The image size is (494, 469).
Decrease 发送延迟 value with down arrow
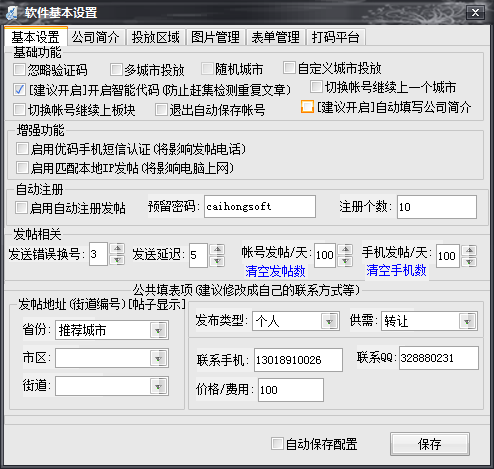217,261
